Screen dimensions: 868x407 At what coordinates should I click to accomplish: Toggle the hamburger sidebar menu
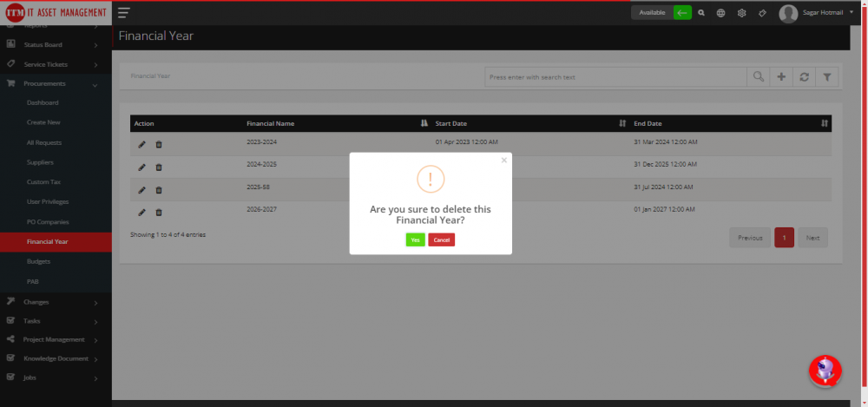click(x=124, y=13)
